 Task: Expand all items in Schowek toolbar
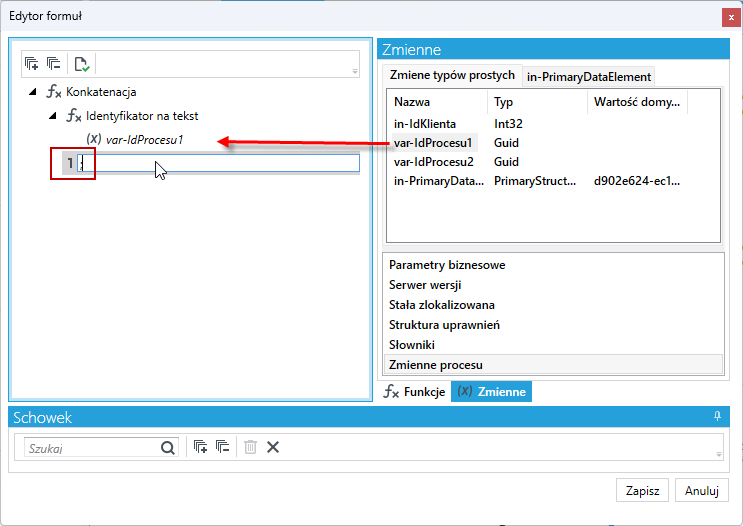200,447
